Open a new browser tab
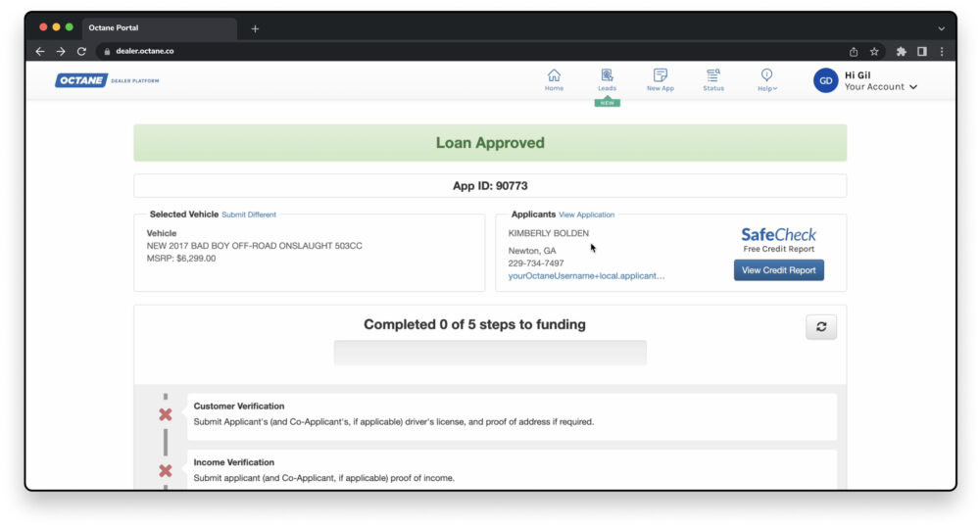Viewport: 980px width, 527px height. 255,28
